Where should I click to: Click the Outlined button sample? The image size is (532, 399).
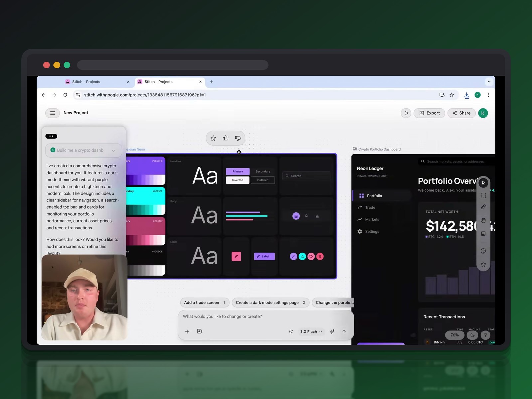(x=263, y=180)
